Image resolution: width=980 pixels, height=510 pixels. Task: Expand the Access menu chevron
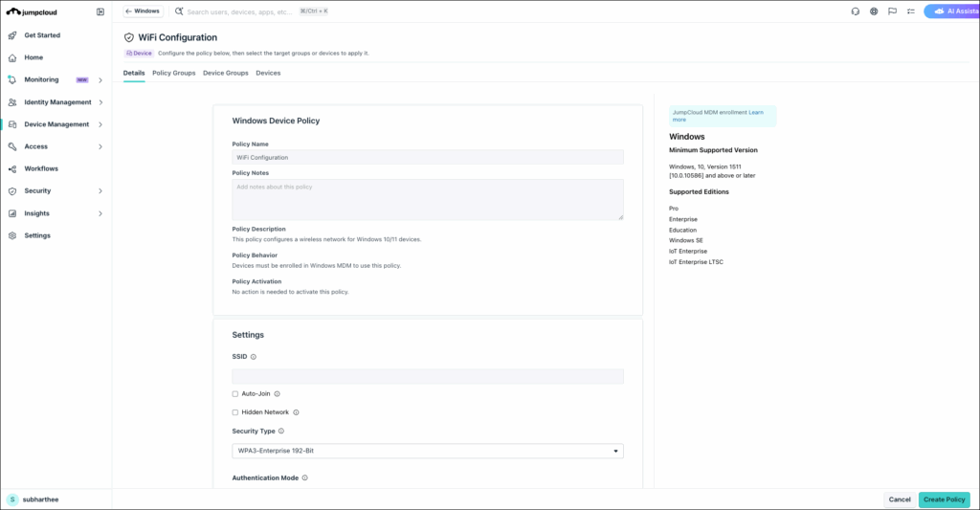tap(100, 146)
